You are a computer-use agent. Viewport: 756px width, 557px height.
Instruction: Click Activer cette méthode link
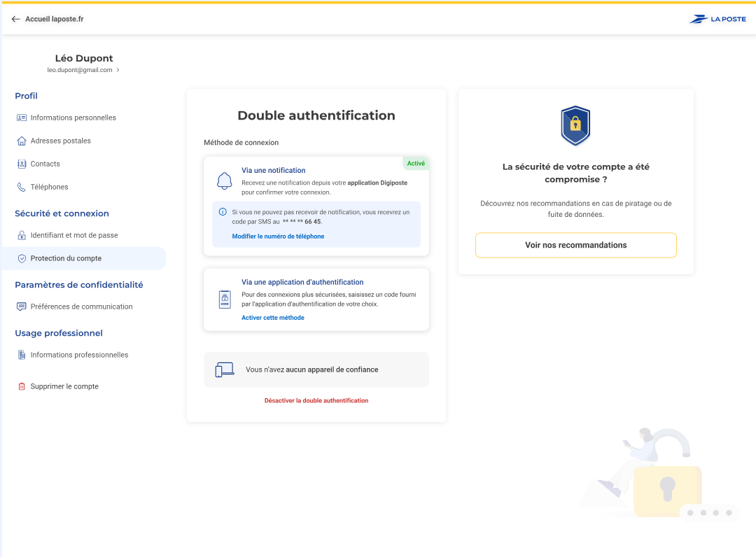point(273,318)
